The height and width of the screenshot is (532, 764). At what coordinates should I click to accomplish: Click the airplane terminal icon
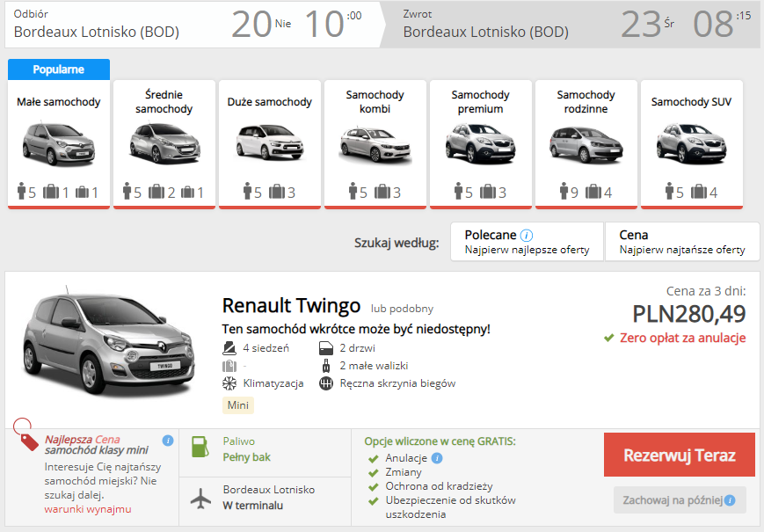pos(201,498)
